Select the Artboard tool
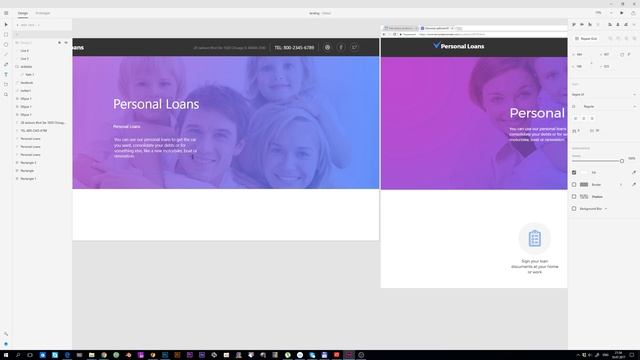Viewport: 640px width, 360px height. [x=6, y=84]
